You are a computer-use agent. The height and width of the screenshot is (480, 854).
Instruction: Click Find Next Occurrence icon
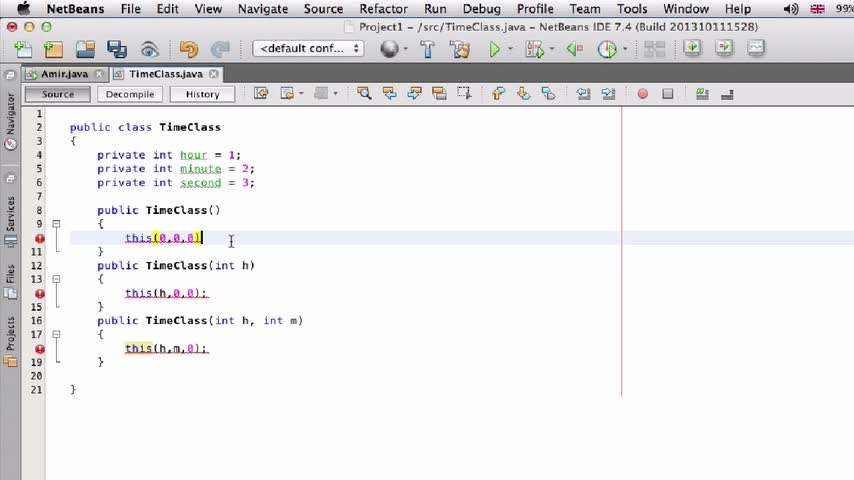pyautogui.click(x=414, y=94)
